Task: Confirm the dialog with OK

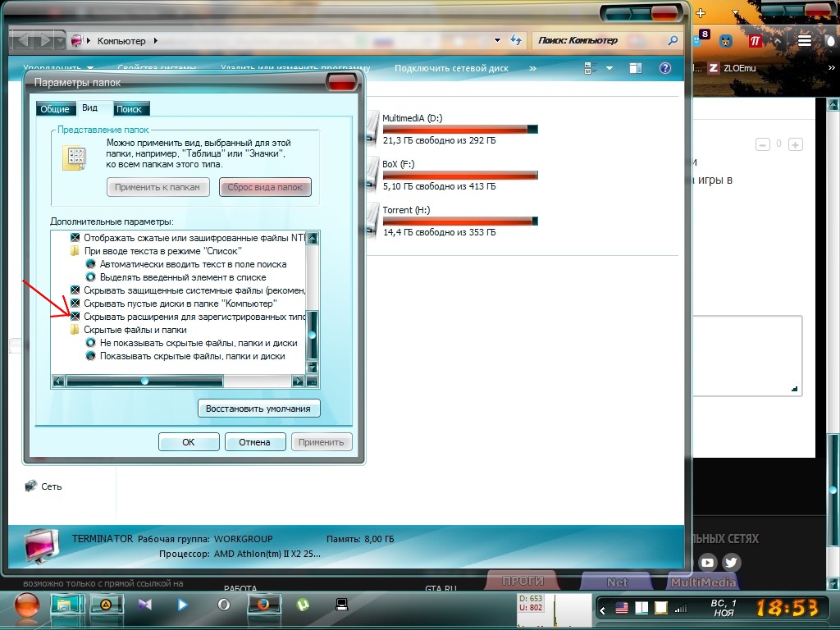Action: point(189,442)
